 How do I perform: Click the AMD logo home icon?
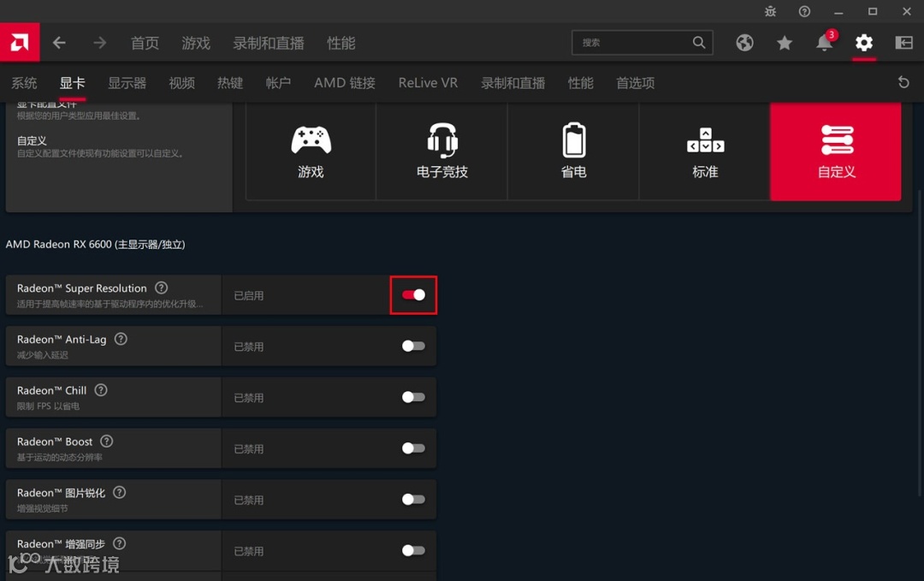[20, 43]
